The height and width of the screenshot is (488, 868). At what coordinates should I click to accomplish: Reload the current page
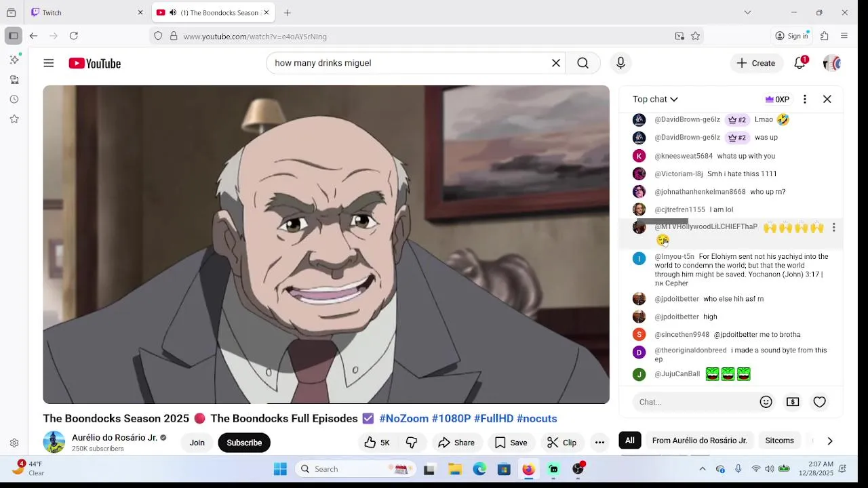[x=74, y=36]
